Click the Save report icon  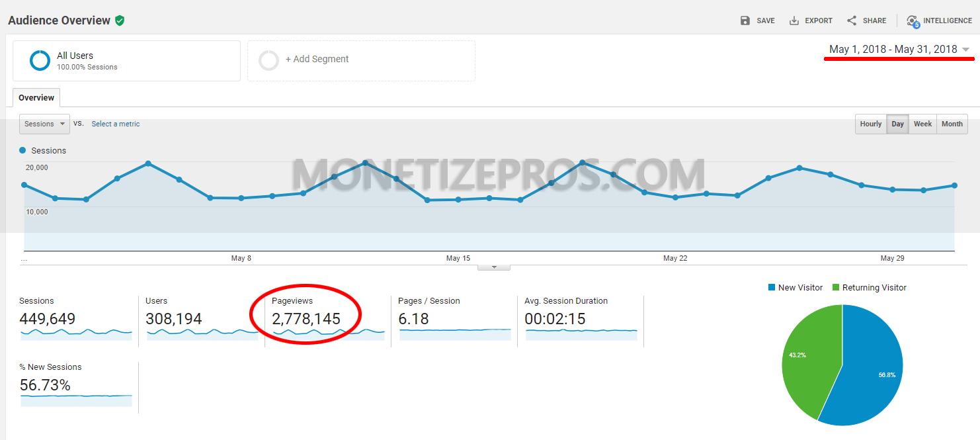pyautogui.click(x=745, y=20)
